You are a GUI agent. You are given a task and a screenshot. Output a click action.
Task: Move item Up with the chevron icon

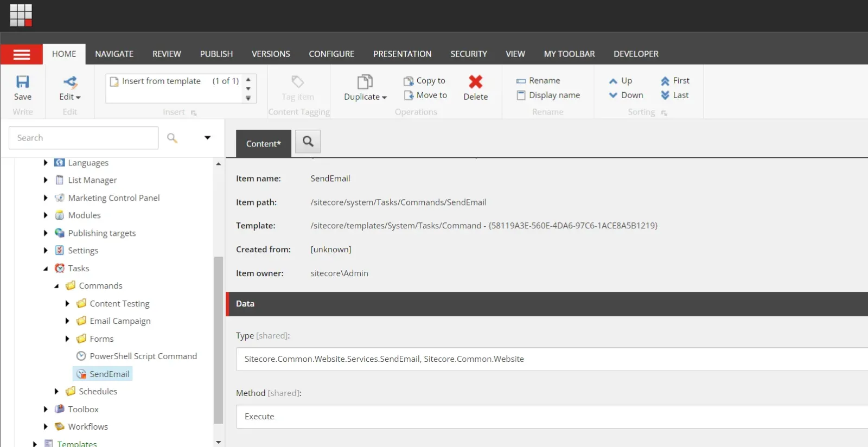click(613, 81)
